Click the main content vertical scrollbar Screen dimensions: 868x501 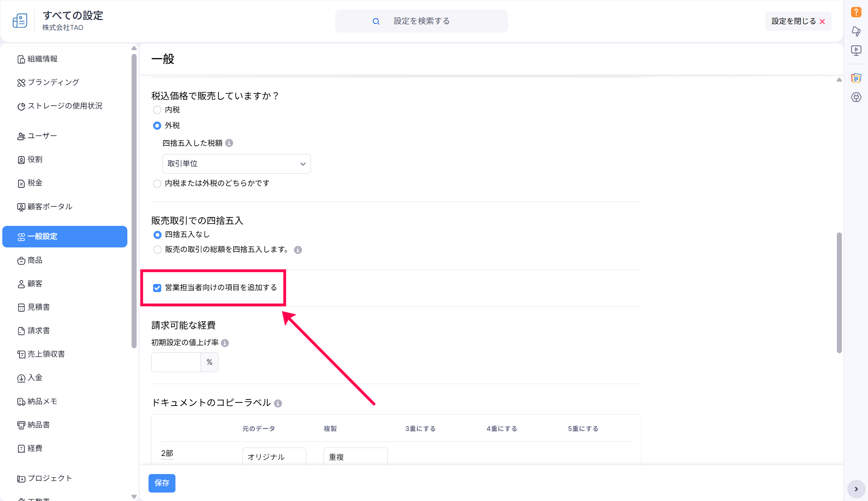point(839,292)
